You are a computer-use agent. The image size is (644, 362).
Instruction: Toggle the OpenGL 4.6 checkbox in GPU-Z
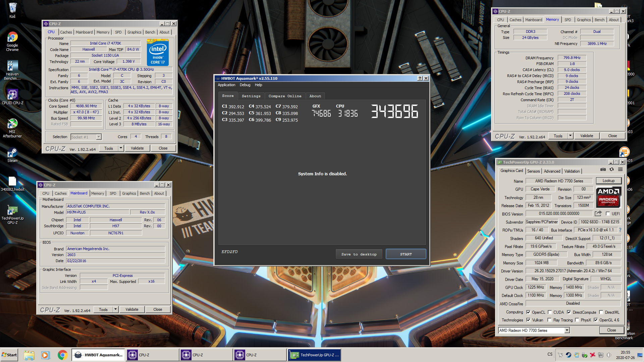pos(596,320)
